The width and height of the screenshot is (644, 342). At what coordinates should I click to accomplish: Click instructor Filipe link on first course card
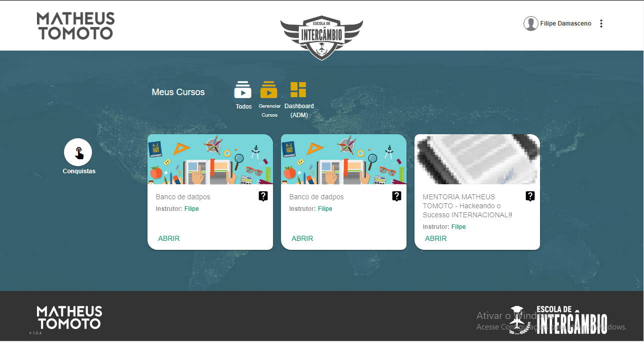[191, 209]
